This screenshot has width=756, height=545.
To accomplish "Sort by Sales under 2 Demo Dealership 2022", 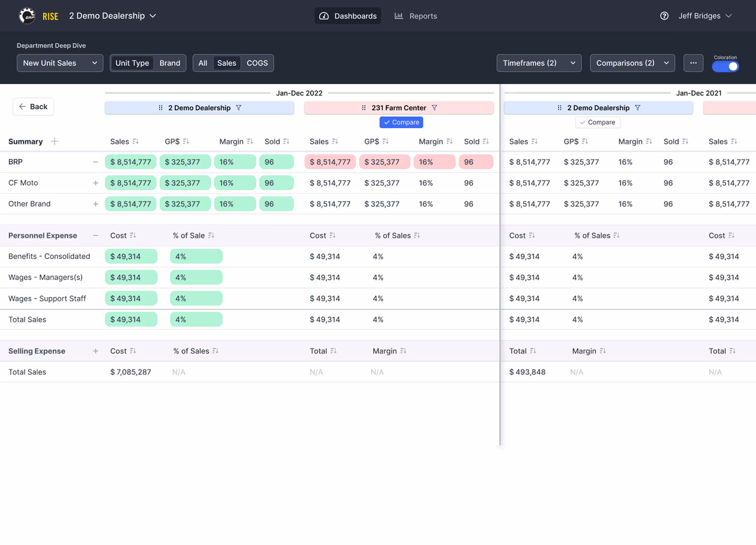I will click(x=135, y=141).
